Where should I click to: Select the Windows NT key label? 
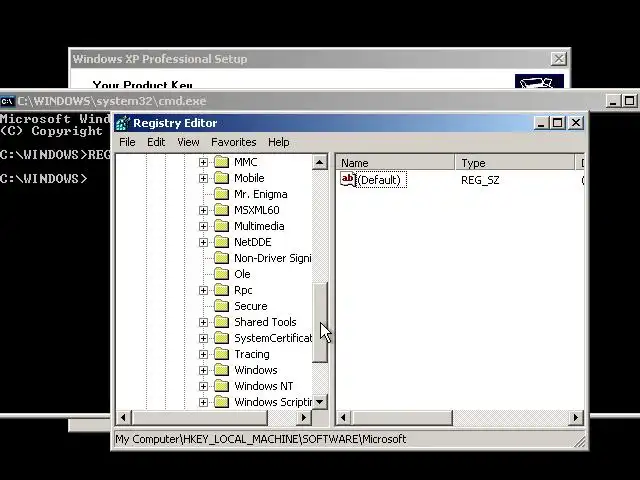[x=263, y=386]
